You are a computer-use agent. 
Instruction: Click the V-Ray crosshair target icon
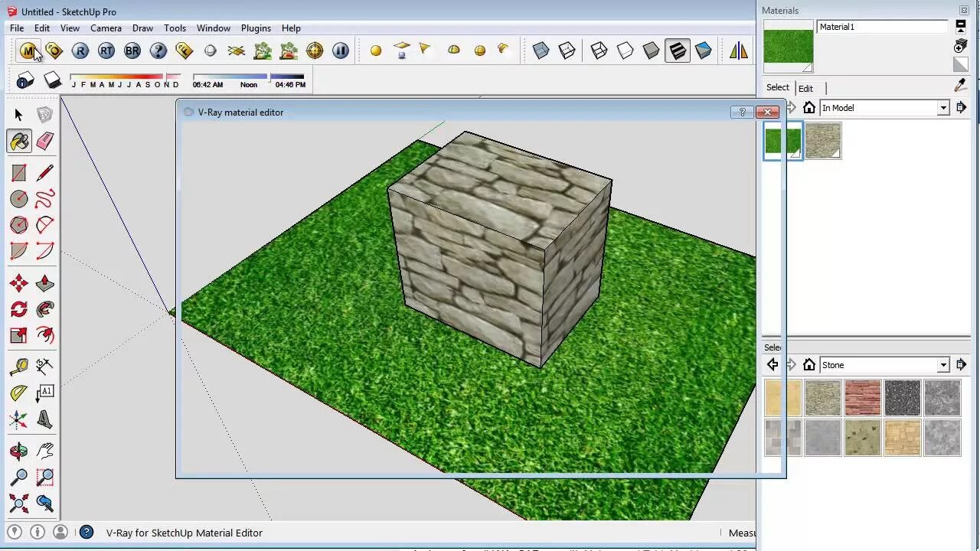(x=315, y=51)
